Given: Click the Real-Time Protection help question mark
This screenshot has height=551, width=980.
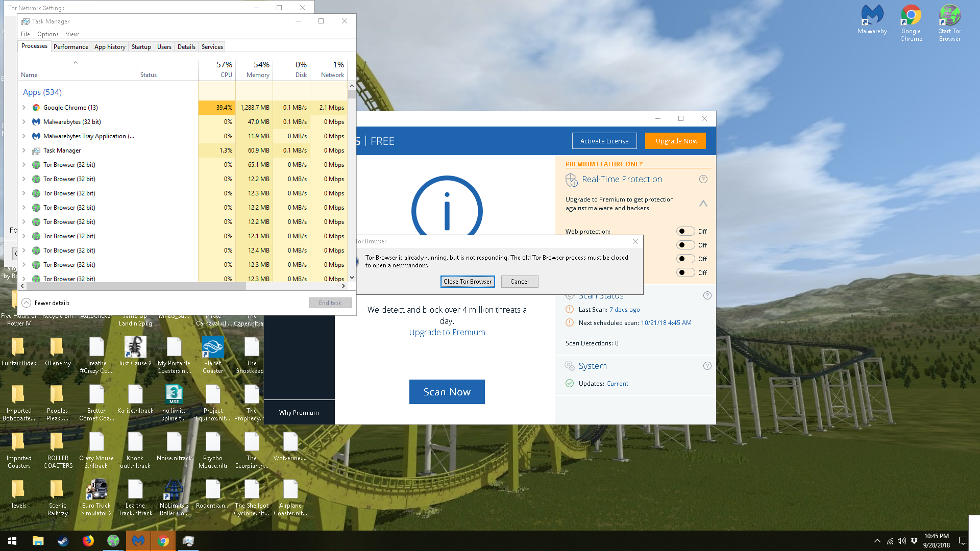Looking at the screenshot, I should (703, 179).
